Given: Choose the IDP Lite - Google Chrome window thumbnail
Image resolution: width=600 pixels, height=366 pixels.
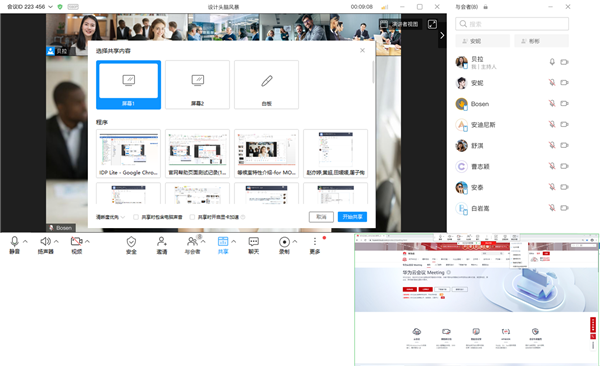Looking at the screenshot, I should point(128,154).
